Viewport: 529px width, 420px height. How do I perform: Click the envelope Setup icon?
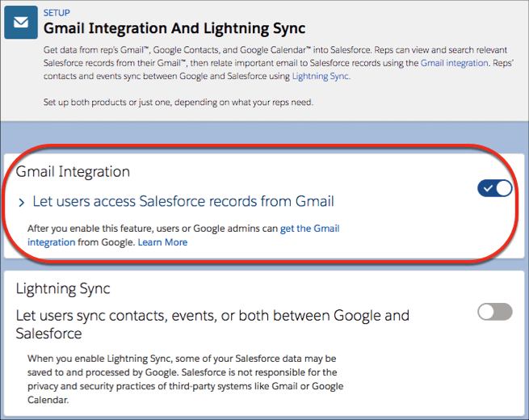click(x=20, y=23)
